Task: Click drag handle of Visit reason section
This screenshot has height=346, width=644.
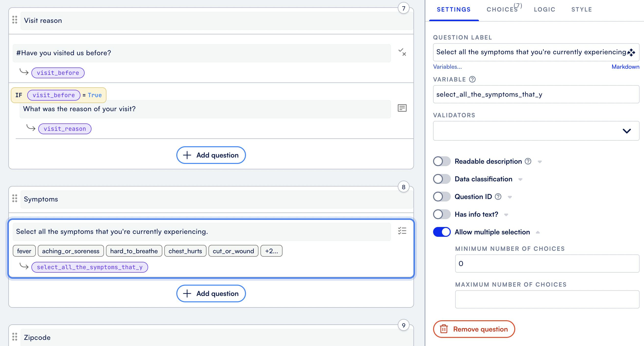Action: (x=15, y=20)
